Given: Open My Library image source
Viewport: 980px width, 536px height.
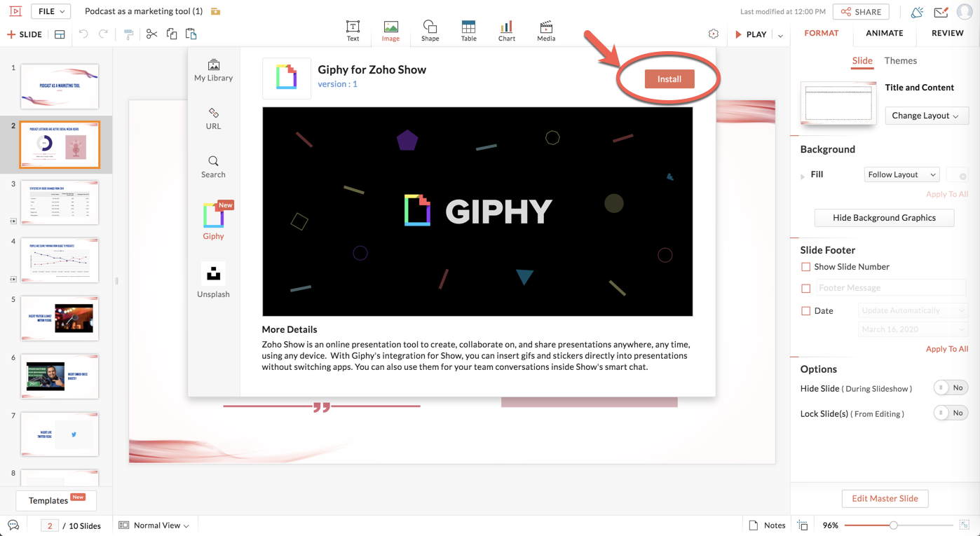Looking at the screenshot, I should (213, 71).
